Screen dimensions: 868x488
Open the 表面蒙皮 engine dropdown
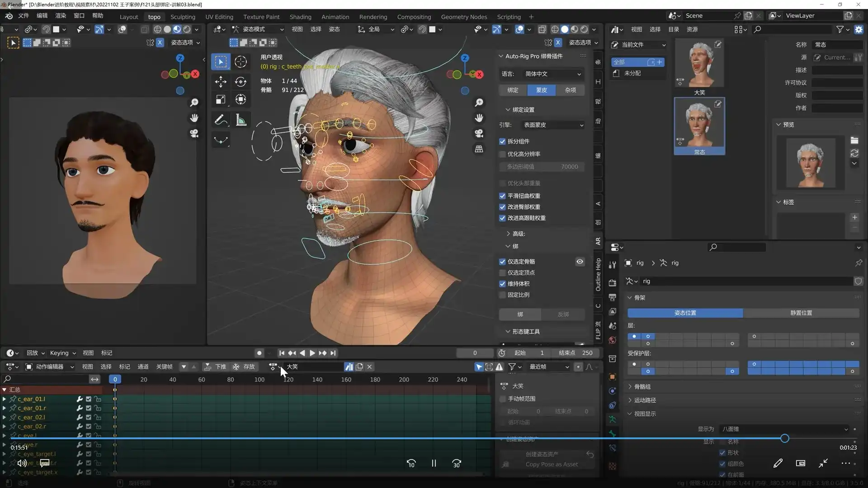[x=552, y=125]
